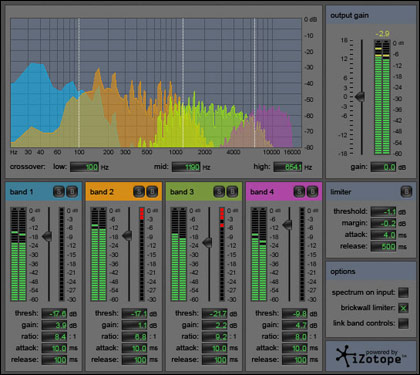Click the output gain slider handle

(360, 97)
